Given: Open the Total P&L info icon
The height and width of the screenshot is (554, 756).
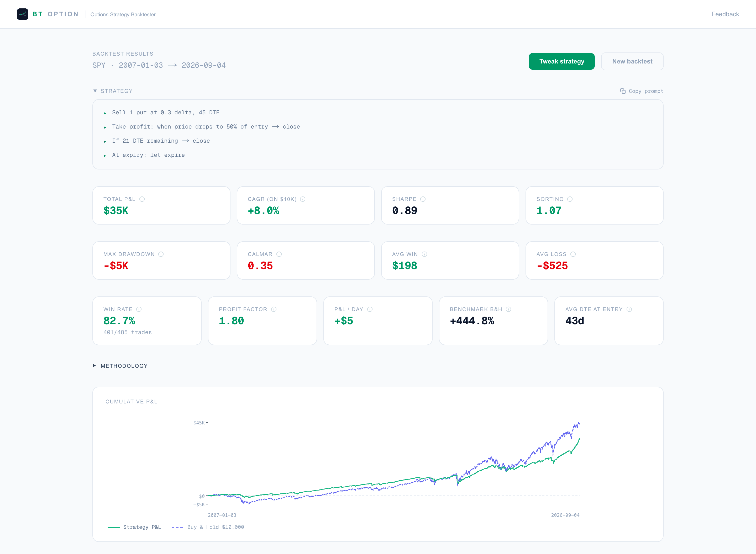Looking at the screenshot, I should (142, 199).
